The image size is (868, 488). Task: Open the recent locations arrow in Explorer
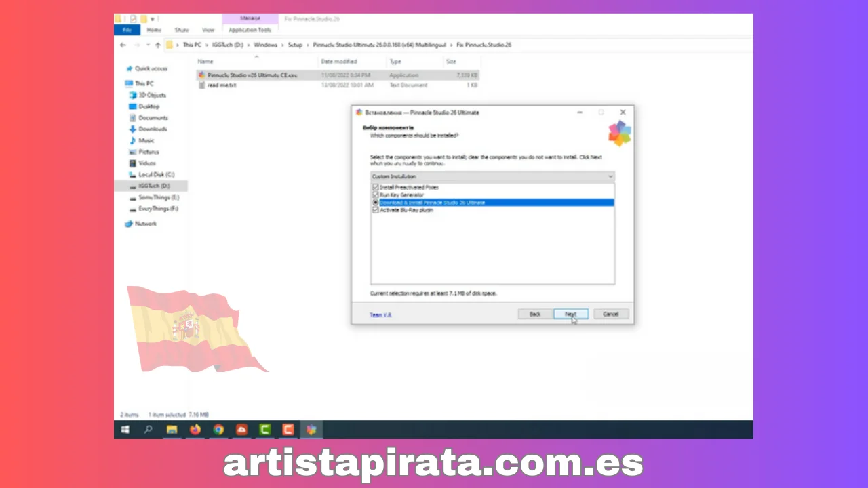click(x=147, y=45)
